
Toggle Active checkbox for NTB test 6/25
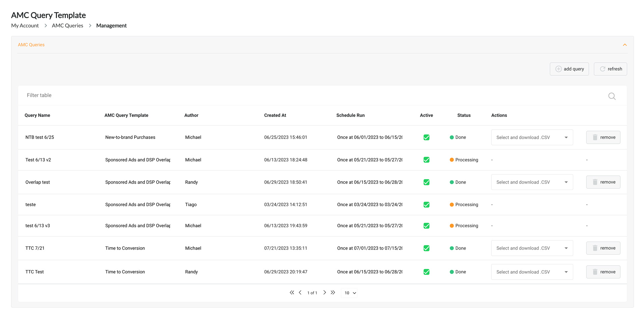coord(426,137)
